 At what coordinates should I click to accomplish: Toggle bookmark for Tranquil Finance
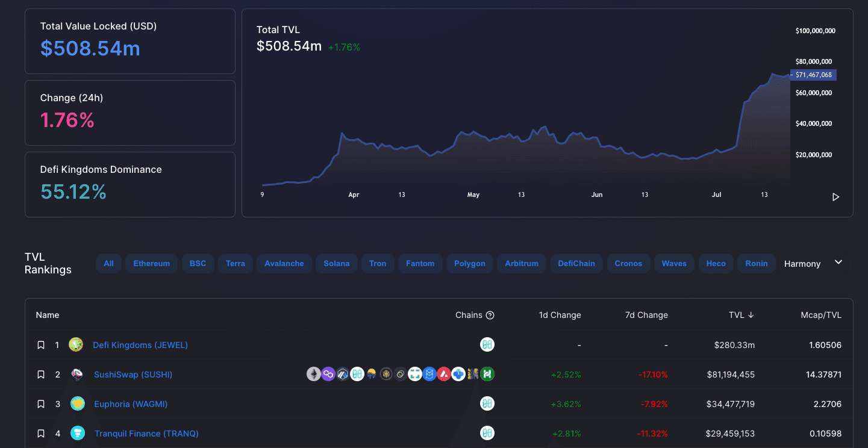click(41, 434)
